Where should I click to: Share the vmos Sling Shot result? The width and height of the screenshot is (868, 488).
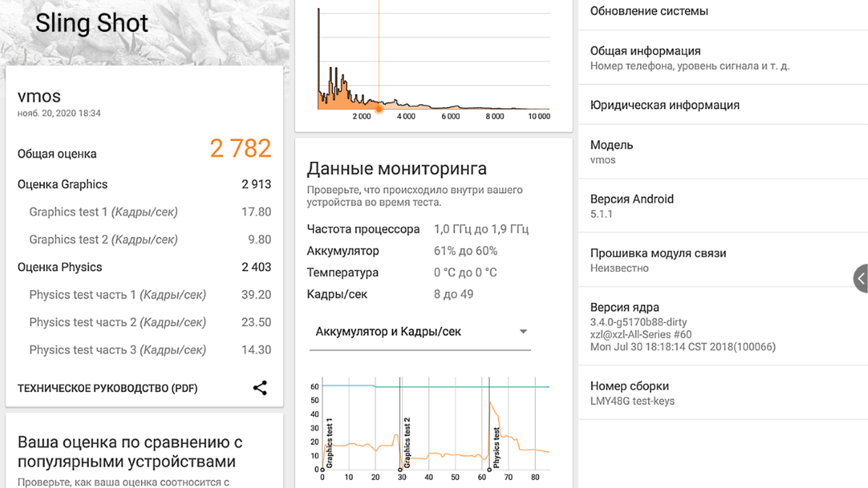click(x=260, y=388)
